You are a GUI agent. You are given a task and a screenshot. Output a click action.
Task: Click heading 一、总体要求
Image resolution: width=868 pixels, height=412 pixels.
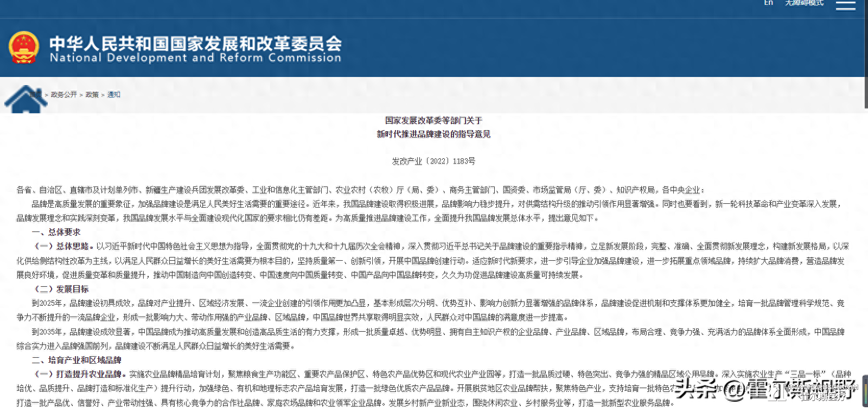(56, 232)
